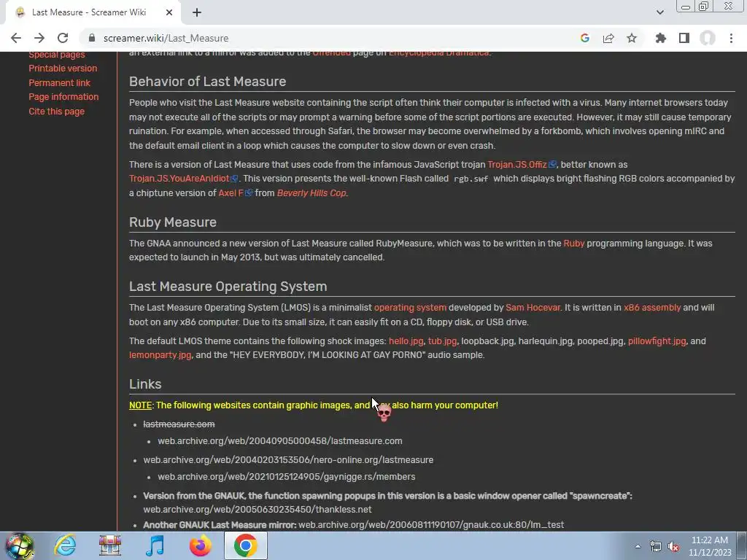Open the Special pages sidebar link

[57, 54]
